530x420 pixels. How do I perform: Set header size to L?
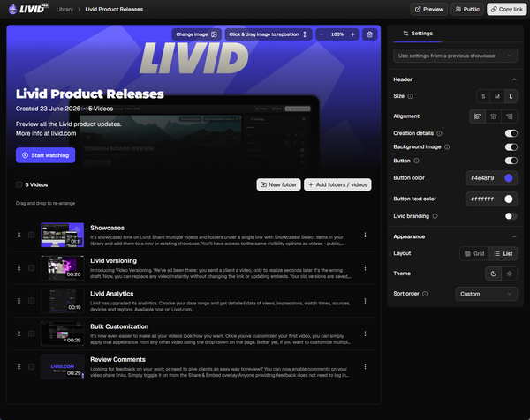point(511,96)
